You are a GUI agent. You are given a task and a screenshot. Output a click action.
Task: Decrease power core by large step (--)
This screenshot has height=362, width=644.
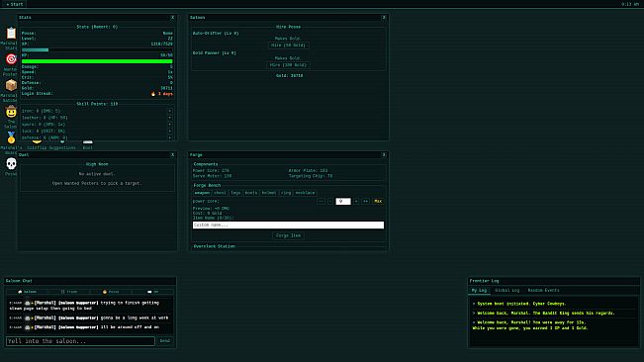point(322,201)
